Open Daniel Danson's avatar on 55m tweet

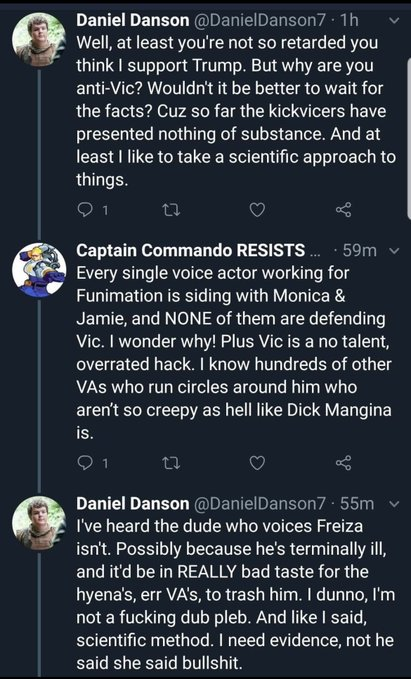tap(39, 523)
